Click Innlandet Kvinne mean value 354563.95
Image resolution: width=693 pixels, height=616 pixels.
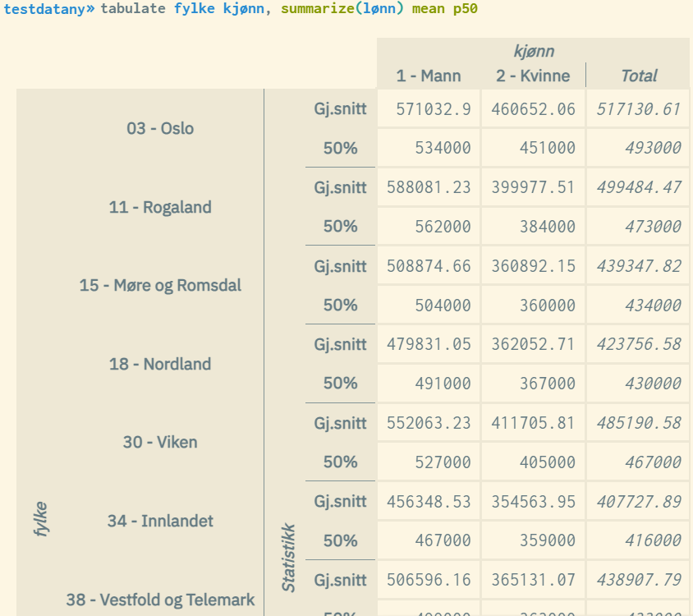[x=533, y=502]
